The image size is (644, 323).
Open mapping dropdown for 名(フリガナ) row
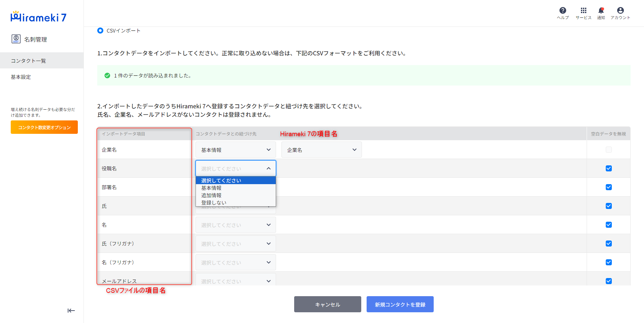(x=236, y=262)
